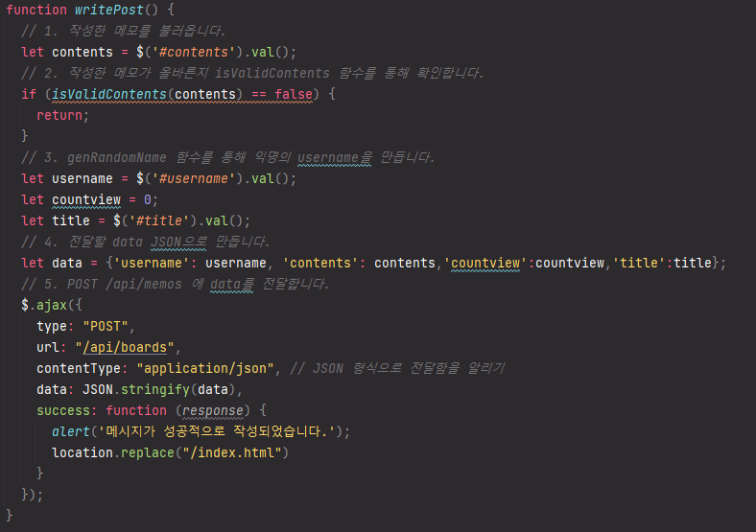Click the 'username' key string in the data object
Viewport: 756px width, 532px height.
coord(152,263)
